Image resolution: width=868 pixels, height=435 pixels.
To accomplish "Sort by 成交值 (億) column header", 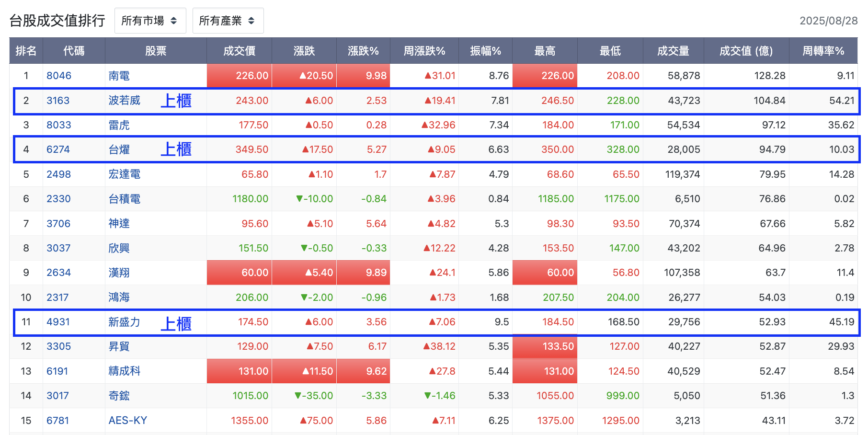I will coord(746,51).
